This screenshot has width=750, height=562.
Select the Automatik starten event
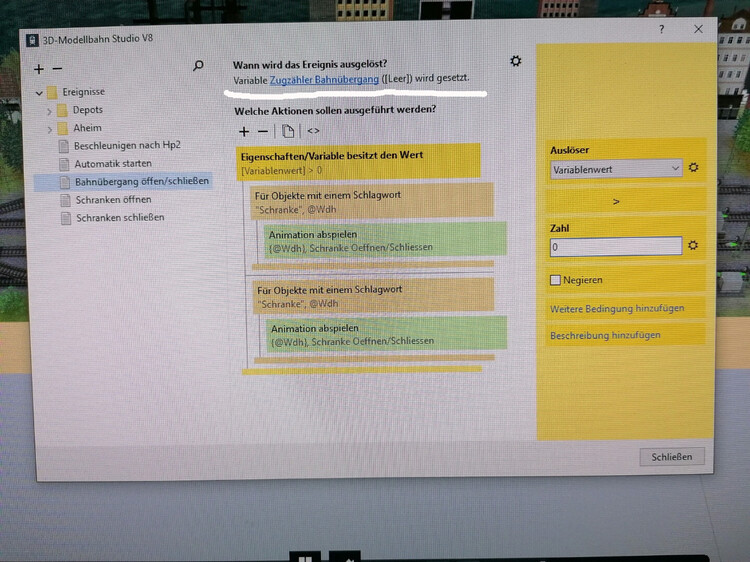coord(113,164)
